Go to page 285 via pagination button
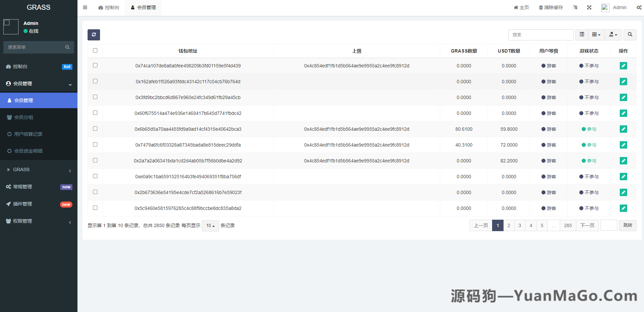This screenshot has height=312, width=644. click(x=568, y=225)
